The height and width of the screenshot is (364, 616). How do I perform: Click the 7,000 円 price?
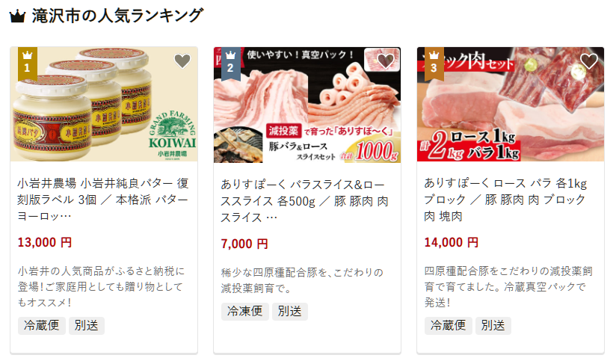(244, 244)
